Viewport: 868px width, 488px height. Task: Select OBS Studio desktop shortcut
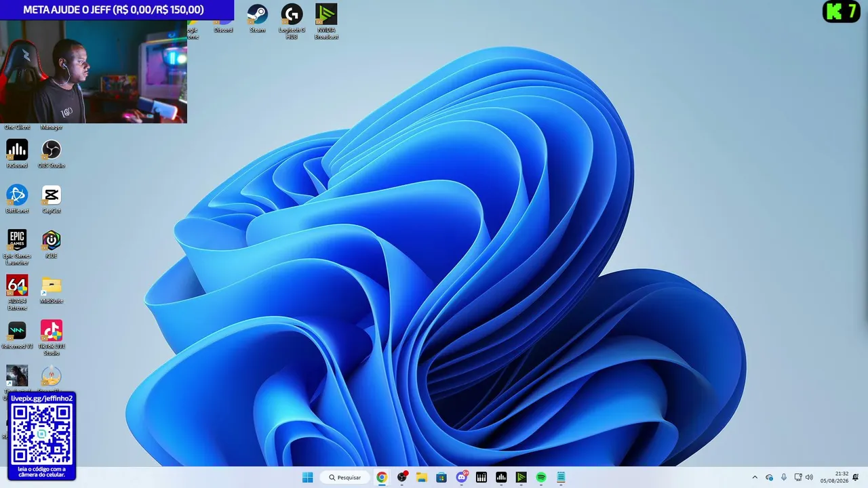pos(52,153)
